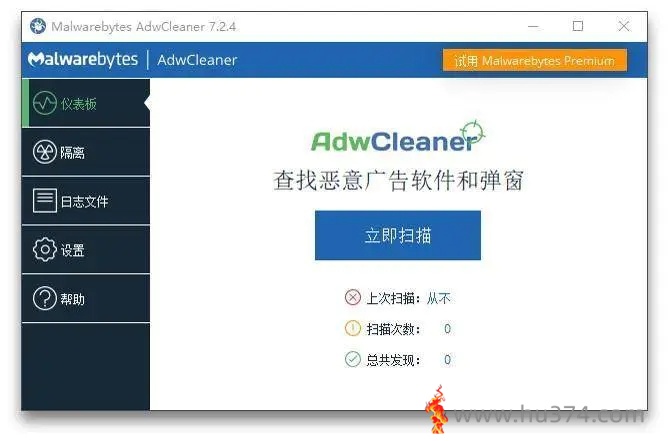Select the 日志文件 log document icon
669x441 pixels.
click(44, 200)
